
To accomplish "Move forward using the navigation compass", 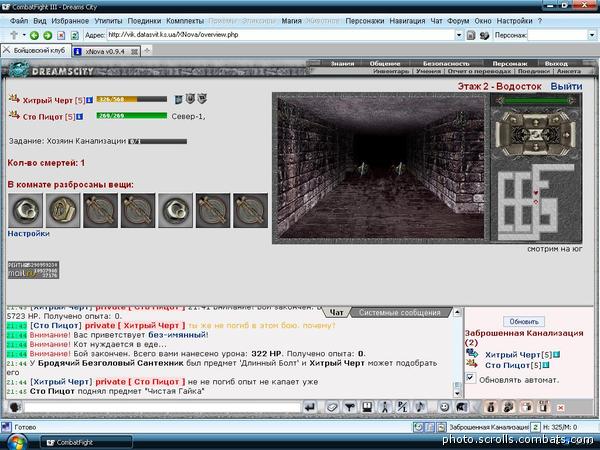I will tap(536, 122).
